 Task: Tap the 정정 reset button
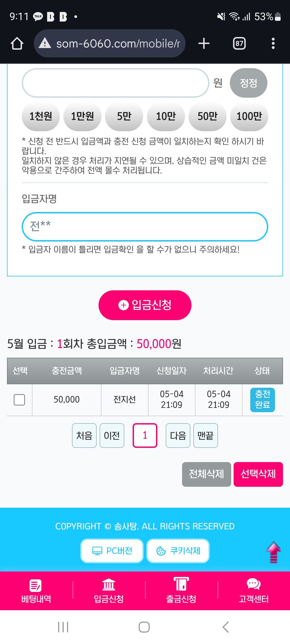pos(248,83)
